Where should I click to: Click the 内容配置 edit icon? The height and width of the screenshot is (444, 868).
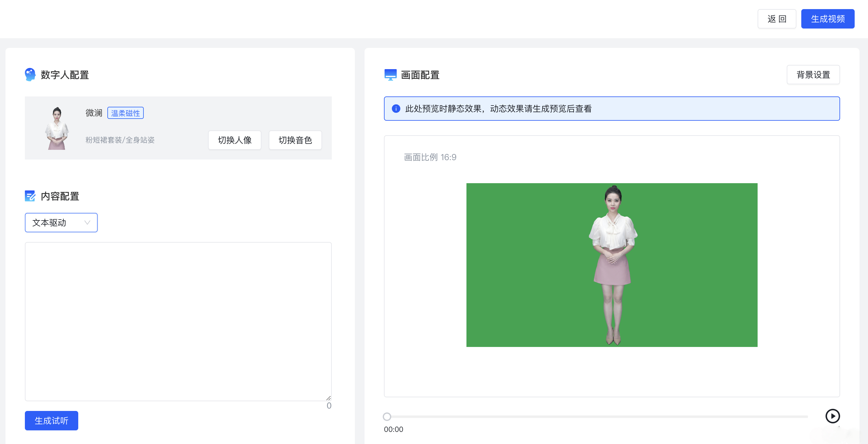(30, 196)
